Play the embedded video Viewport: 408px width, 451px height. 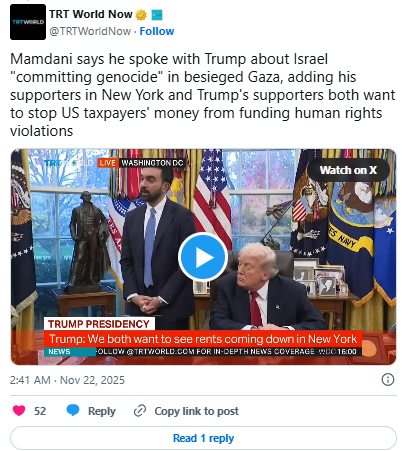point(203,257)
